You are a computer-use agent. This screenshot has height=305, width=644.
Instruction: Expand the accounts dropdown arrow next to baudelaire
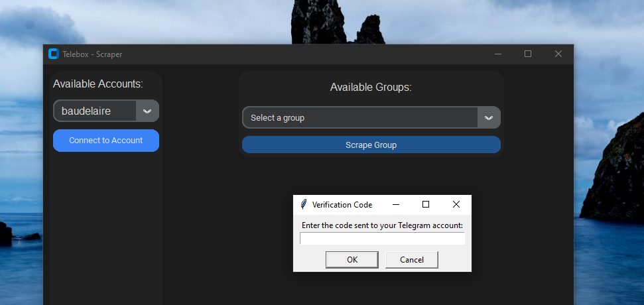(147, 111)
